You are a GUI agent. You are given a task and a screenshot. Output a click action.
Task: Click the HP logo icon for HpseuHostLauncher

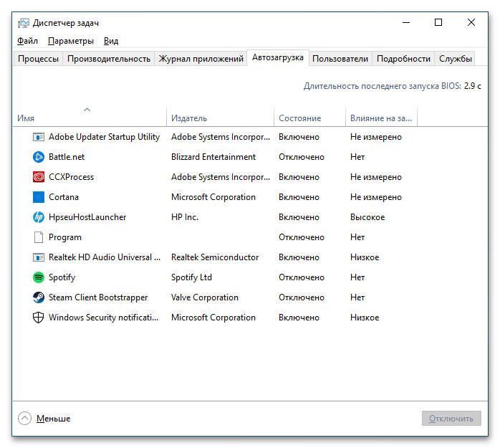click(x=39, y=217)
